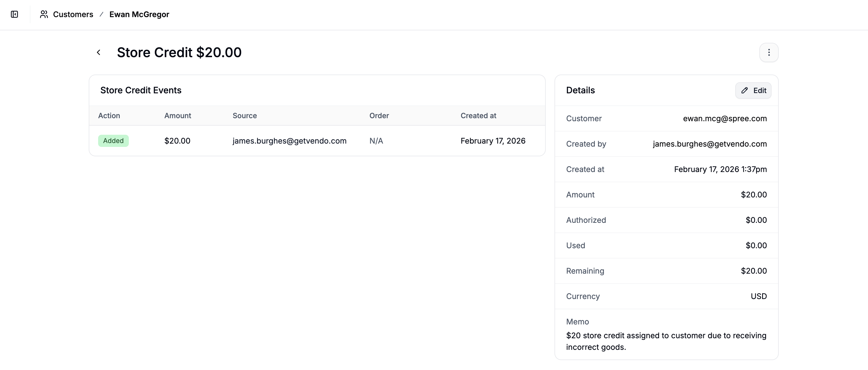Click the Edit button in Details panel
The image size is (868, 370).
753,90
